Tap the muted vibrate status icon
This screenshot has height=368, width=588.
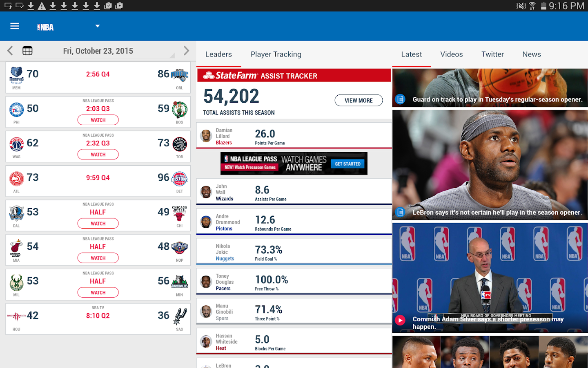pyautogui.click(x=521, y=6)
